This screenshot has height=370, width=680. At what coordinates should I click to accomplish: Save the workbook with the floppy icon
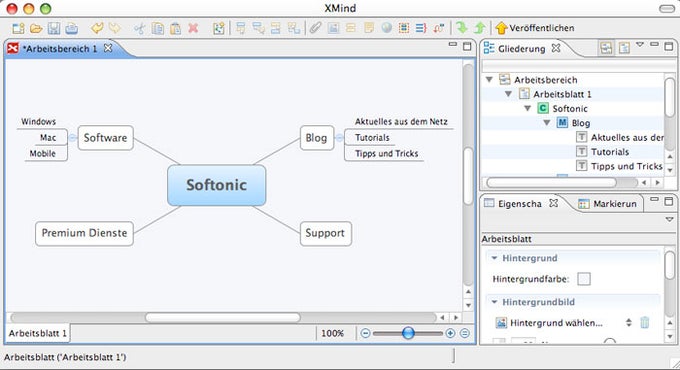pyautogui.click(x=54, y=29)
